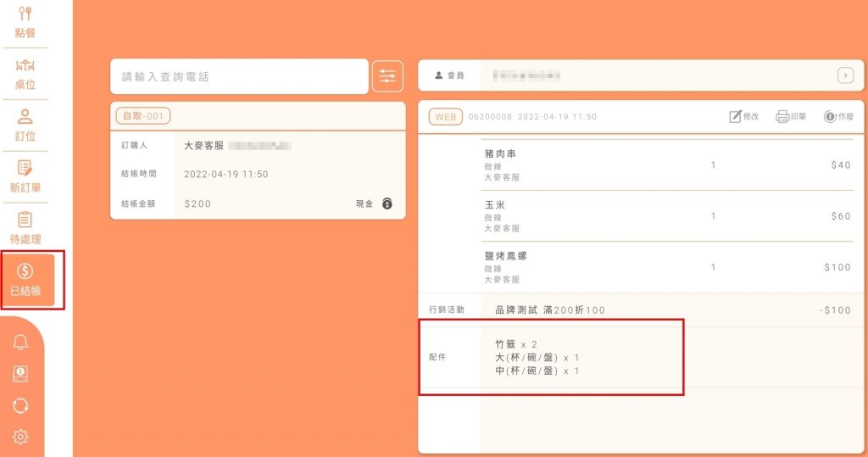Viewport: 868px width, 457px height.
Task: Go to 桌位 table view
Action: (25, 74)
